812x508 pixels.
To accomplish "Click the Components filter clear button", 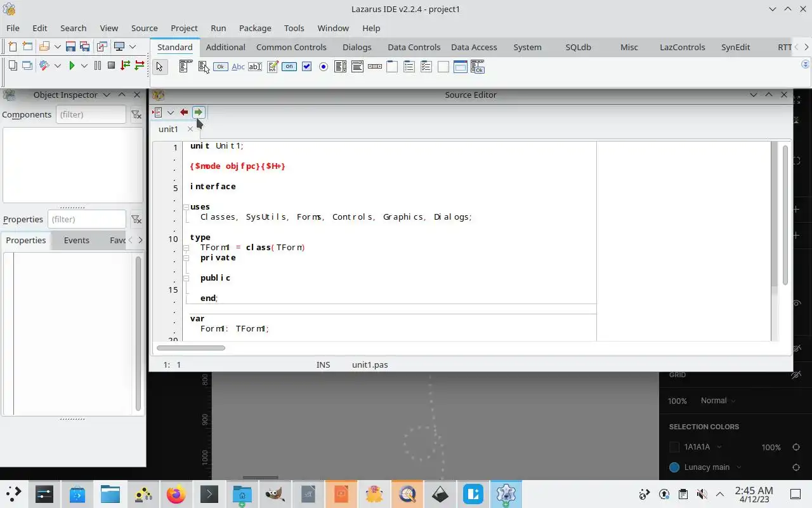I will coord(136,115).
